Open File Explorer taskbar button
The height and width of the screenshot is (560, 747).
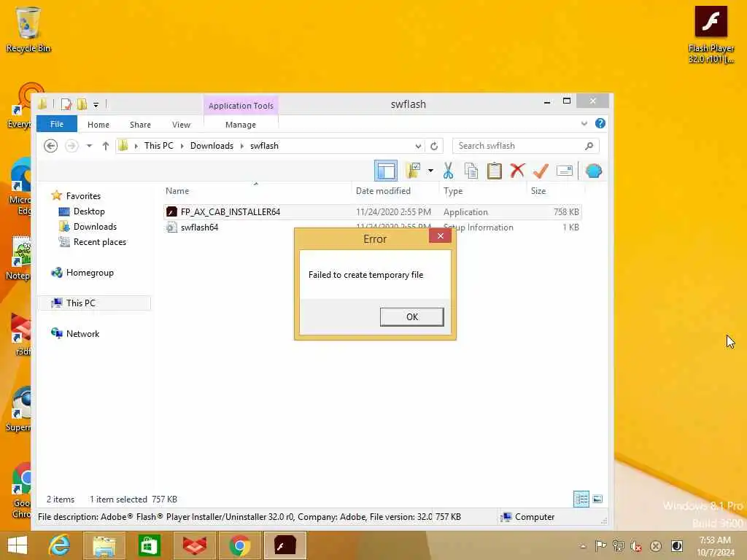(104, 545)
